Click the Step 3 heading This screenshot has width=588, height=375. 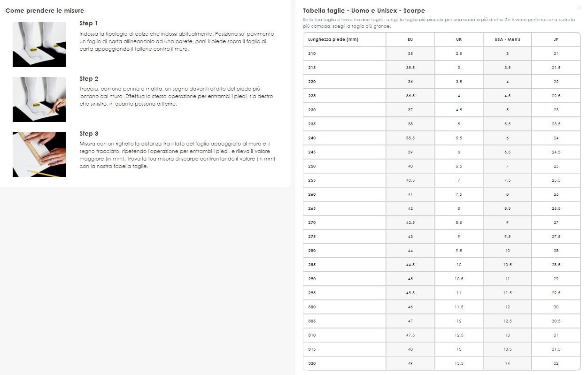pyautogui.click(x=89, y=134)
